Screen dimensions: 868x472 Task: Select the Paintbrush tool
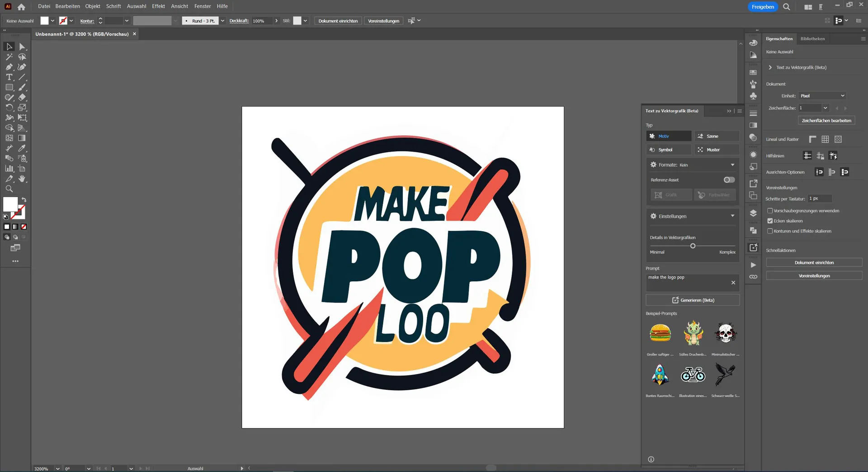[22, 87]
